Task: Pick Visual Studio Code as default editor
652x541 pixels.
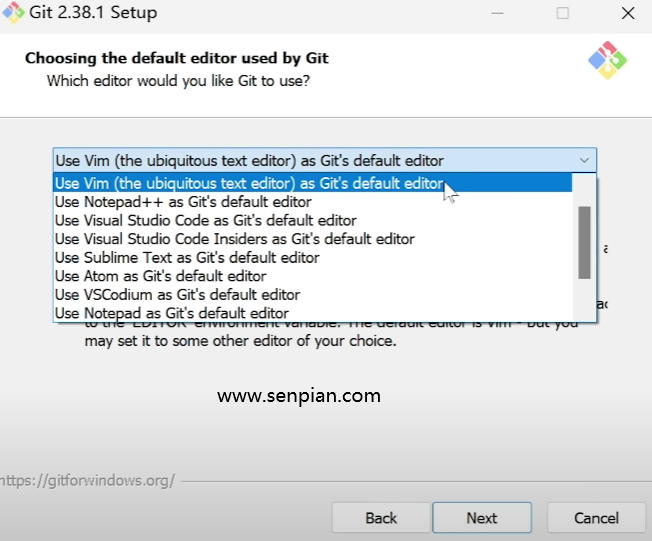Action: [205, 220]
